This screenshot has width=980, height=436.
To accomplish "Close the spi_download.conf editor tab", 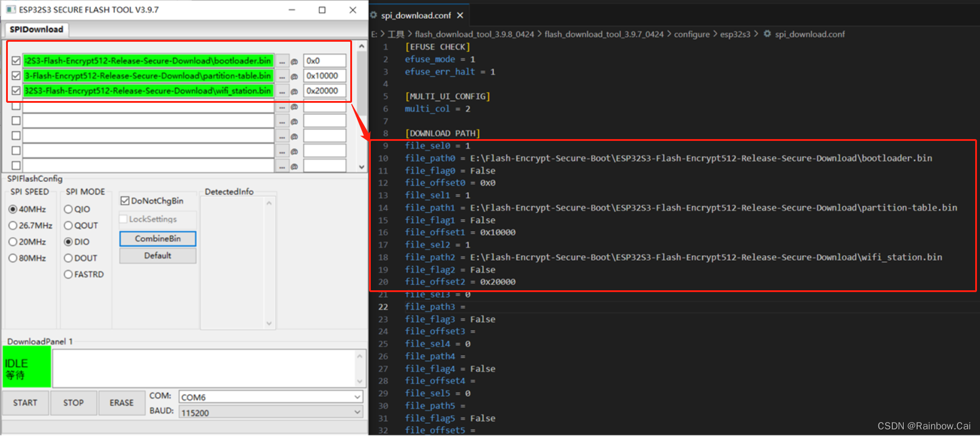I will (460, 15).
